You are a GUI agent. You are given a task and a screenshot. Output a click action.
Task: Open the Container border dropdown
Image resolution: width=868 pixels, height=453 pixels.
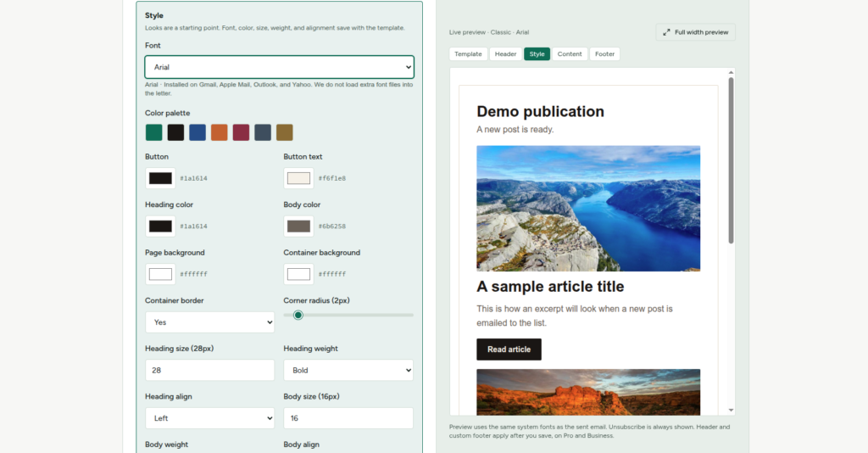tap(210, 322)
